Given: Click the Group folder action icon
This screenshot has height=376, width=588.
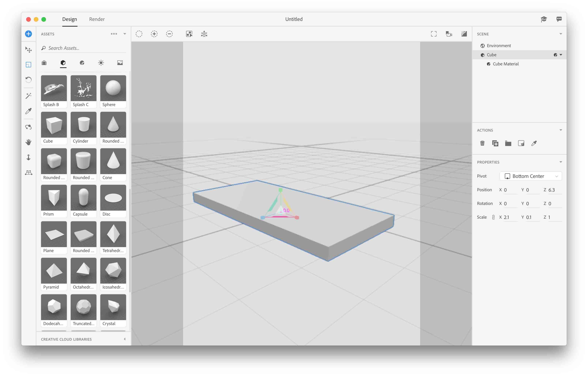Looking at the screenshot, I should (x=508, y=143).
